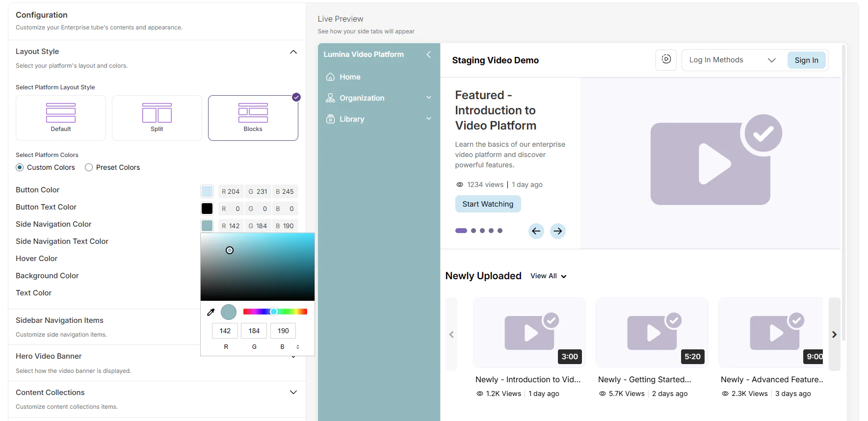Image resolution: width=868 pixels, height=421 pixels.
Task: Select the Preset Colors radio button
Action: coord(89,167)
